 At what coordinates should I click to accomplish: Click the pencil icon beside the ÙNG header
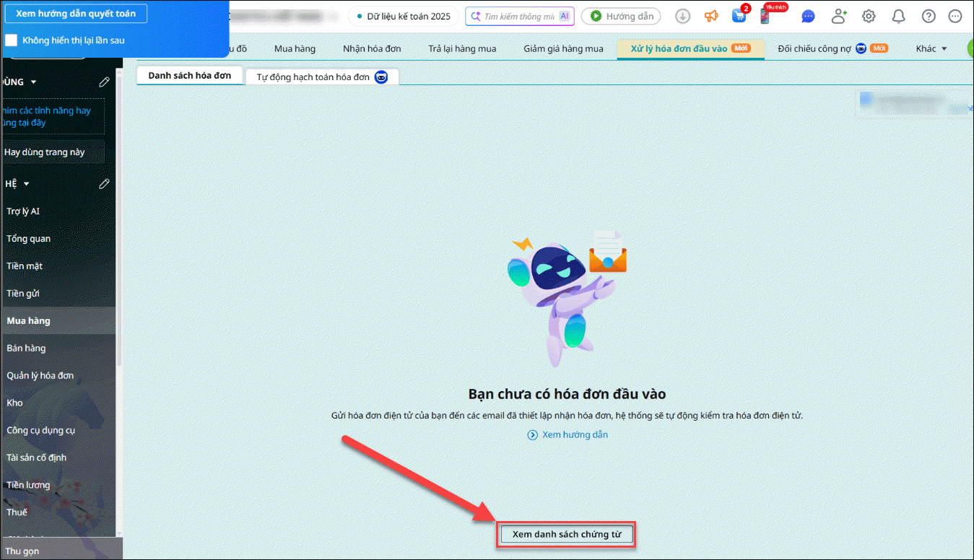(105, 82)
